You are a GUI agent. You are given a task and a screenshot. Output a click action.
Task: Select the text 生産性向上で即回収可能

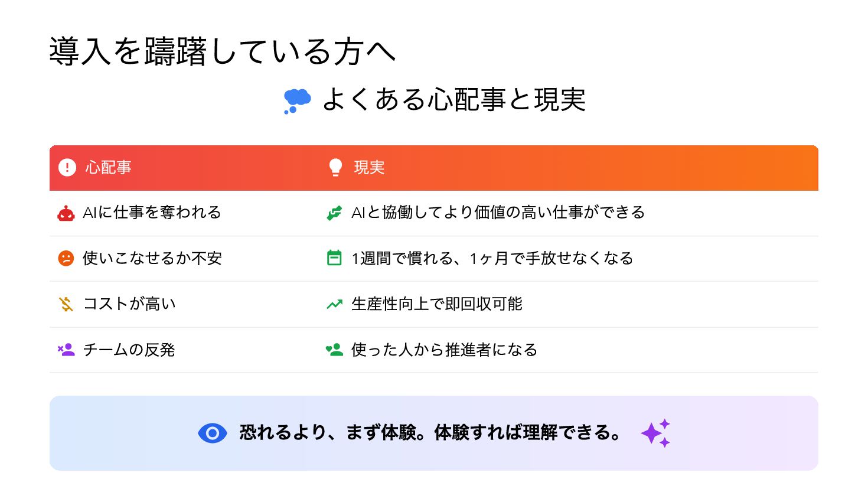click(436, 304)
